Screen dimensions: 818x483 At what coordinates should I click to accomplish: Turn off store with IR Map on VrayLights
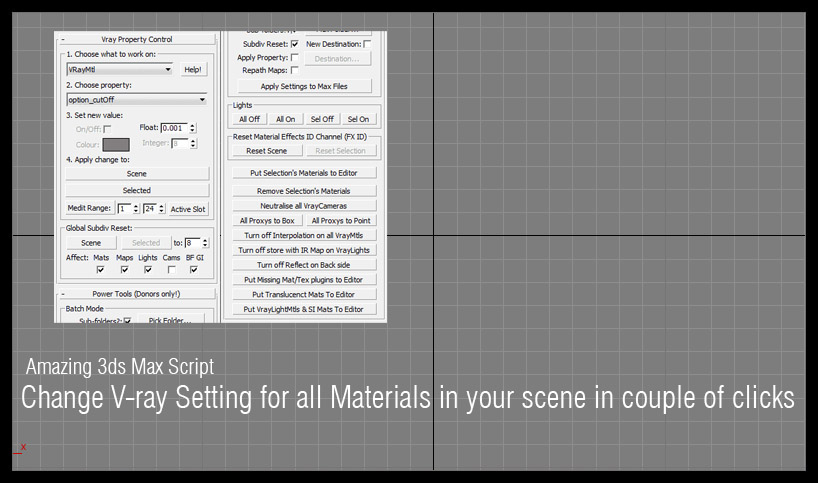[304, 250]
